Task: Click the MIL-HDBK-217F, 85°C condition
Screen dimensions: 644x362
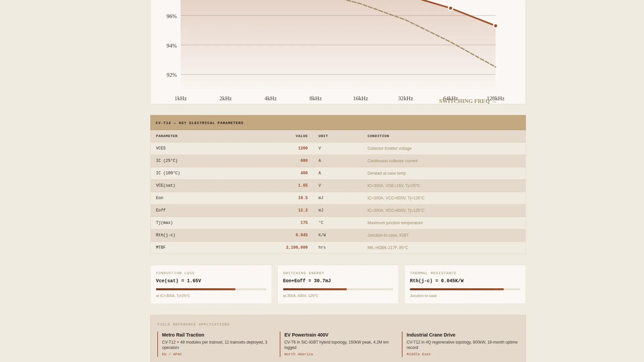Action: [x=387, y=248]
